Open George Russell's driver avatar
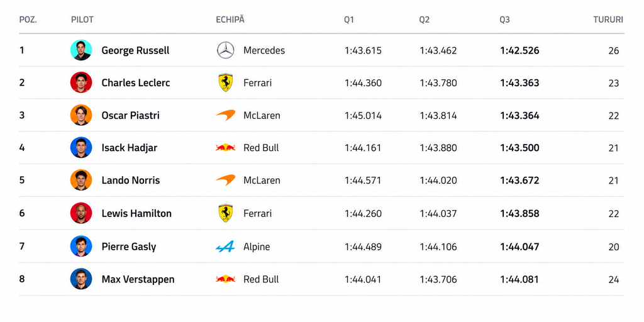This screenshot has width=644, height=322. 81,50
